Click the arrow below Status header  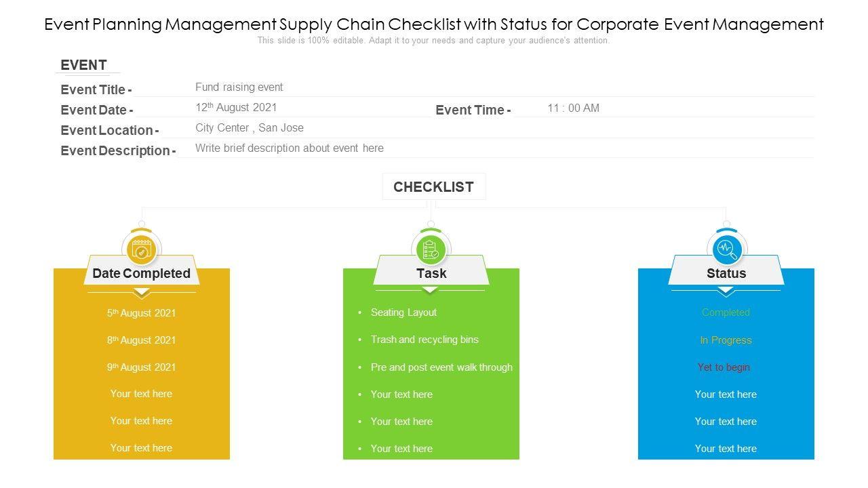point(726,291)
